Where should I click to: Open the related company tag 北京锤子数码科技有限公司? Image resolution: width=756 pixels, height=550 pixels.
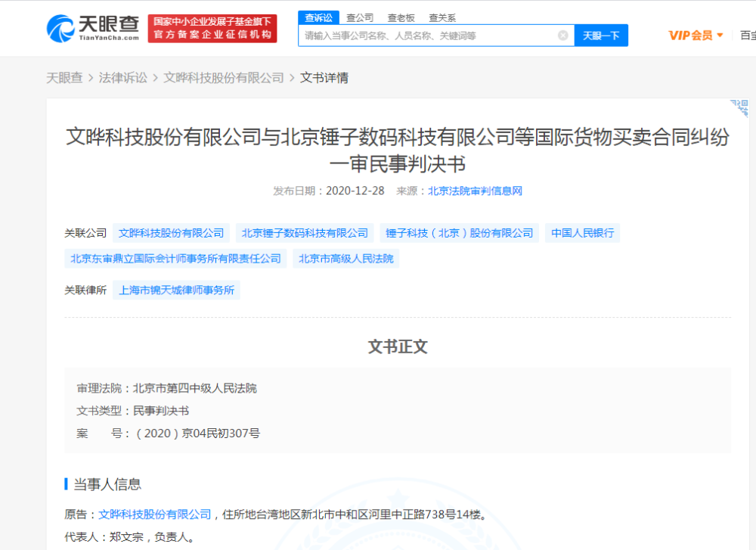[305, 233]
